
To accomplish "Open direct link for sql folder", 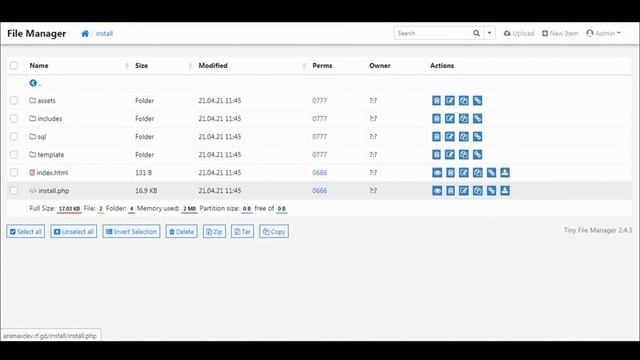I will (478, 136).
